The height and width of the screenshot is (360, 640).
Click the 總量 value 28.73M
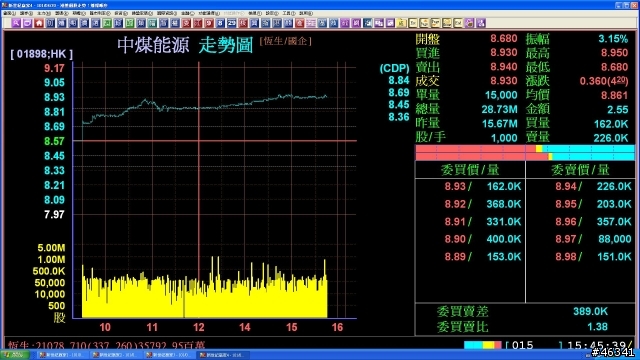[500, 109]
